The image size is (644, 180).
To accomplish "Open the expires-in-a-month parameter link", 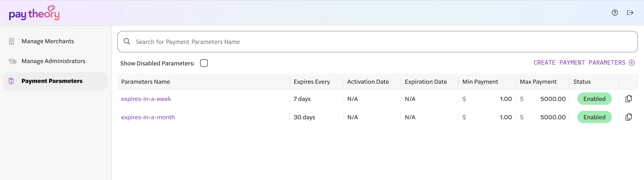I will tap(148, 117).
